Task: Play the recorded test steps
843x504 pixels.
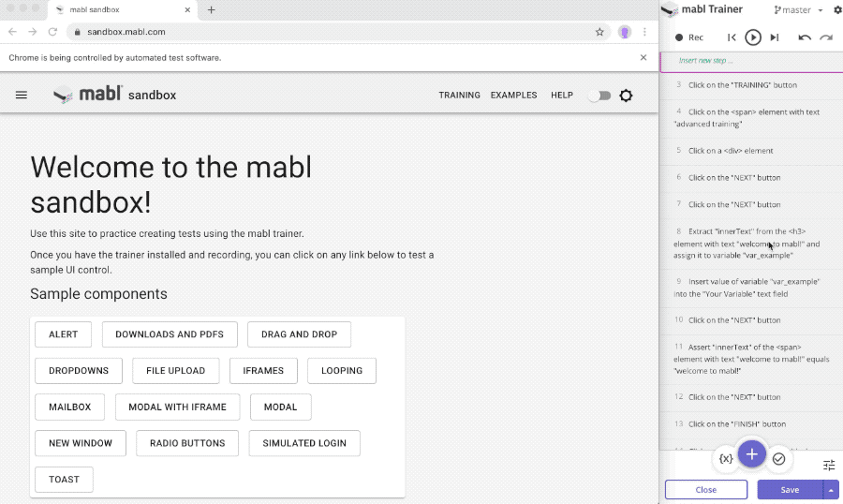Action: (x=753, y=37)
